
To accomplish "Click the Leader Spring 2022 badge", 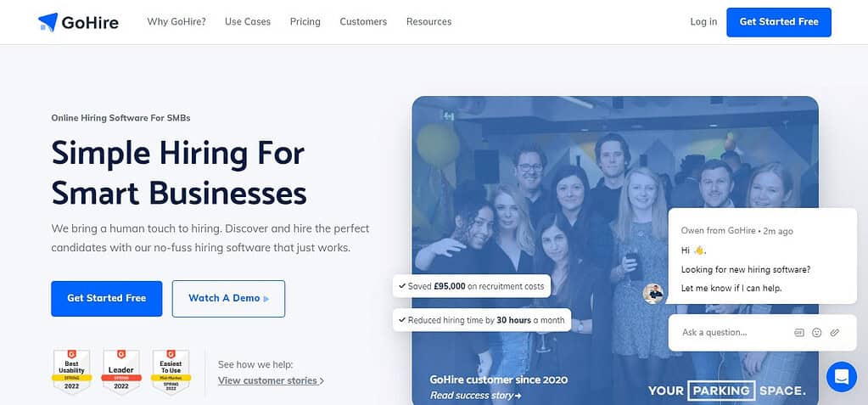I will coord(120,372).
